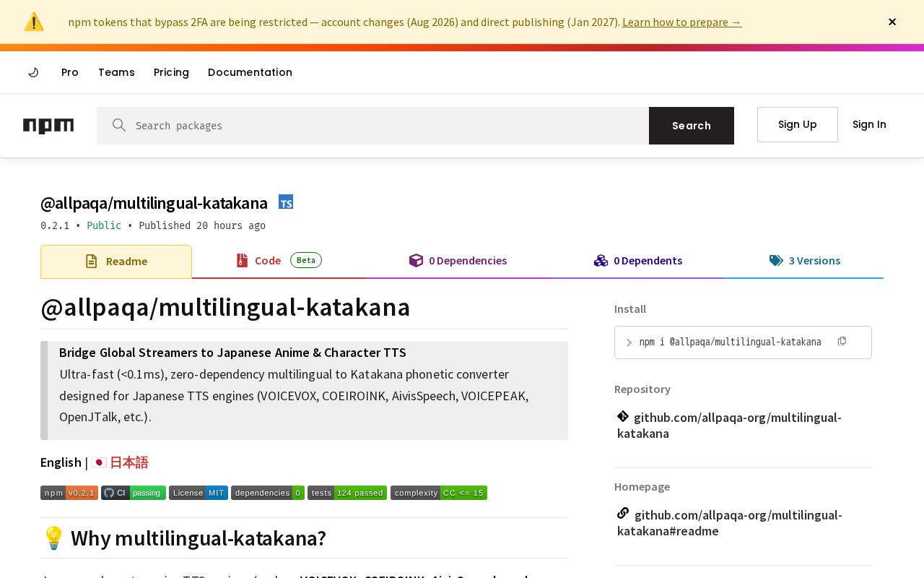Image resolution: width=924 pixels, height=578 pixels.
Task: Click the black Search button
Action: pyautogui.click(x=692, y=126)
